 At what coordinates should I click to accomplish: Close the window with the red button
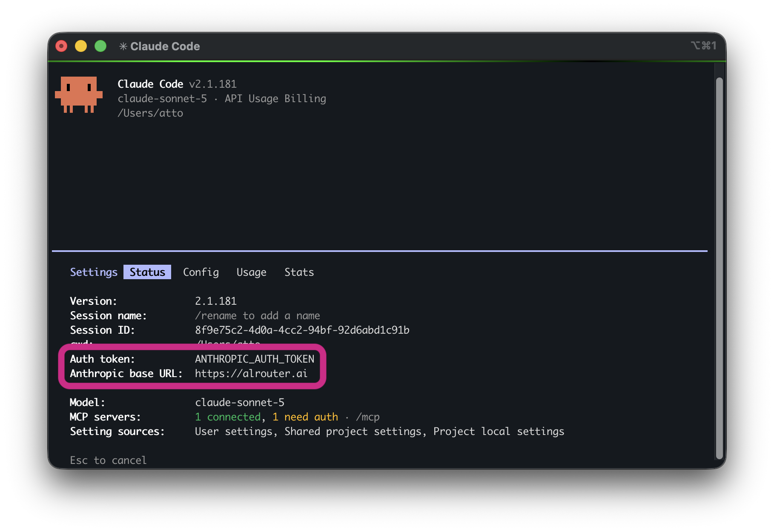[61, 46]
